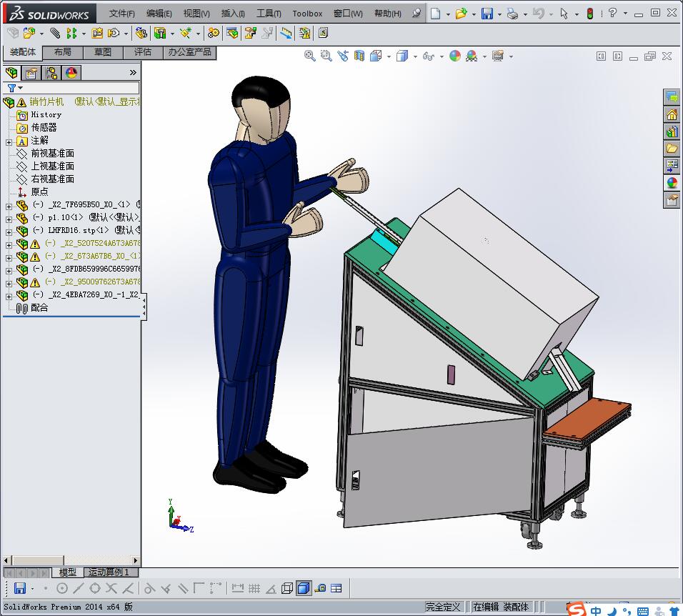Click the Open file folder icon

point(461,14)
